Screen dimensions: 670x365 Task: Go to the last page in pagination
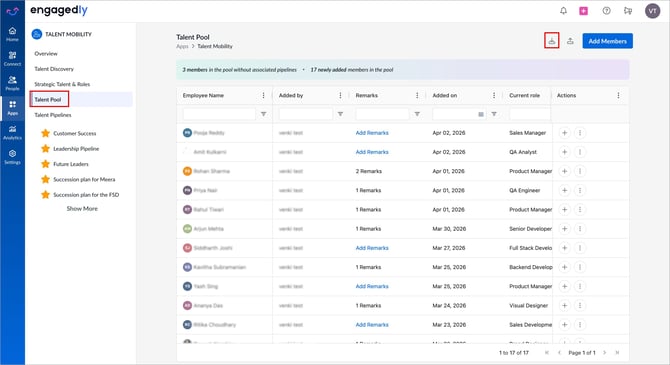tap(617, 353)
